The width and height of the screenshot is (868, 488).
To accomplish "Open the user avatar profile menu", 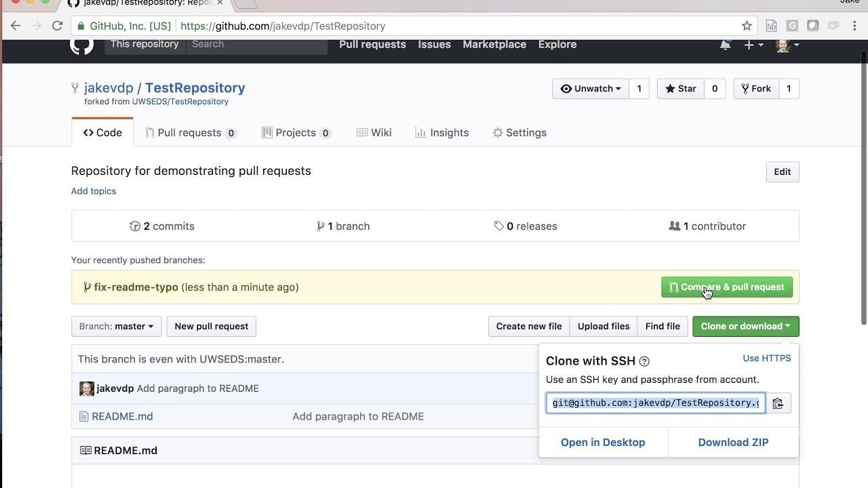I will coord(787,45).
